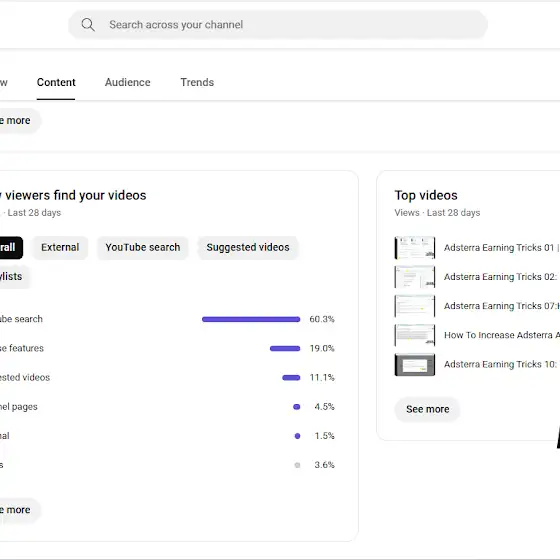Click Adsterra Earning Tricks 10 title

coord(501,365)
